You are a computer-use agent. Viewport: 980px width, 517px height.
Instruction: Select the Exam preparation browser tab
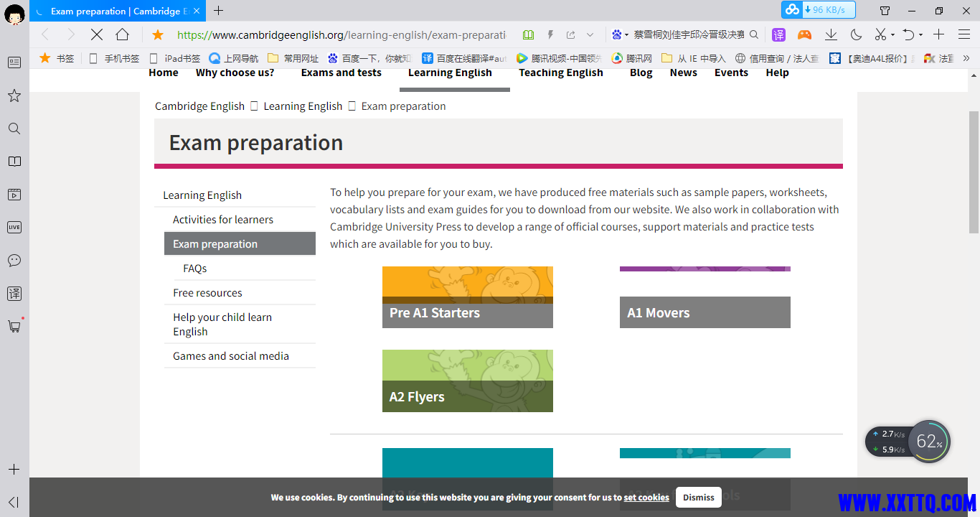[x=118, y=11]
